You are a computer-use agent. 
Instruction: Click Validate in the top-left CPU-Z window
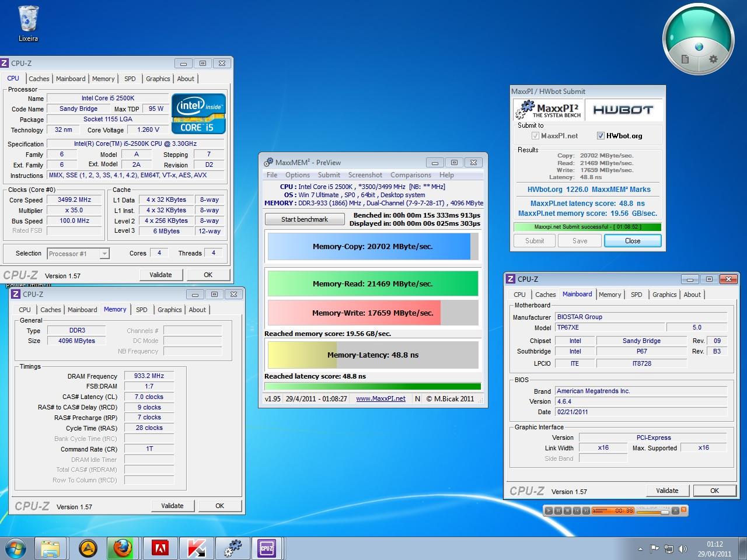[x=160, y=275]
